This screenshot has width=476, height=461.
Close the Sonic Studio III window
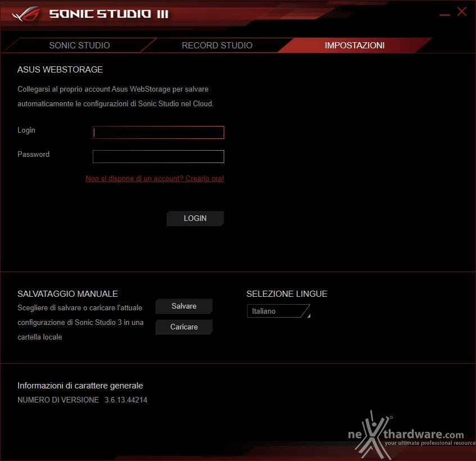pos(462,12)
